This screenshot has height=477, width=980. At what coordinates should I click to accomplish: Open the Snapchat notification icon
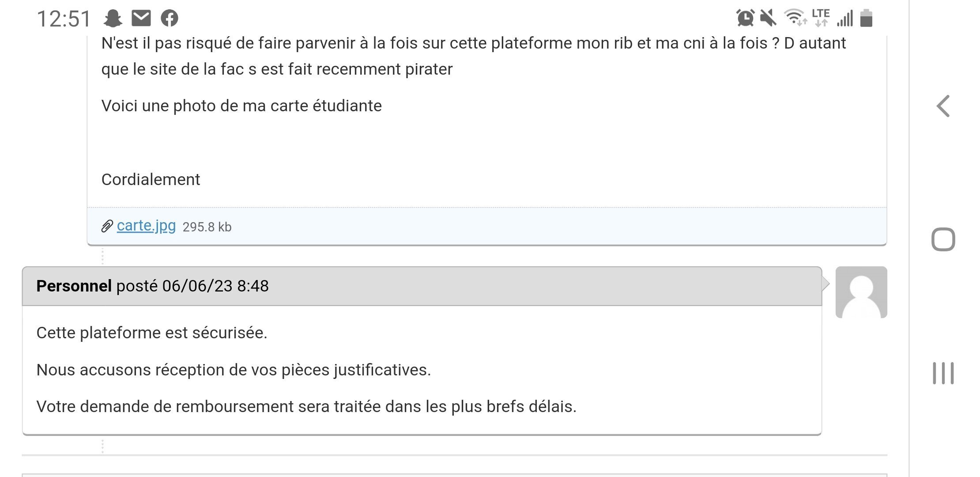(x=113, y=18)
